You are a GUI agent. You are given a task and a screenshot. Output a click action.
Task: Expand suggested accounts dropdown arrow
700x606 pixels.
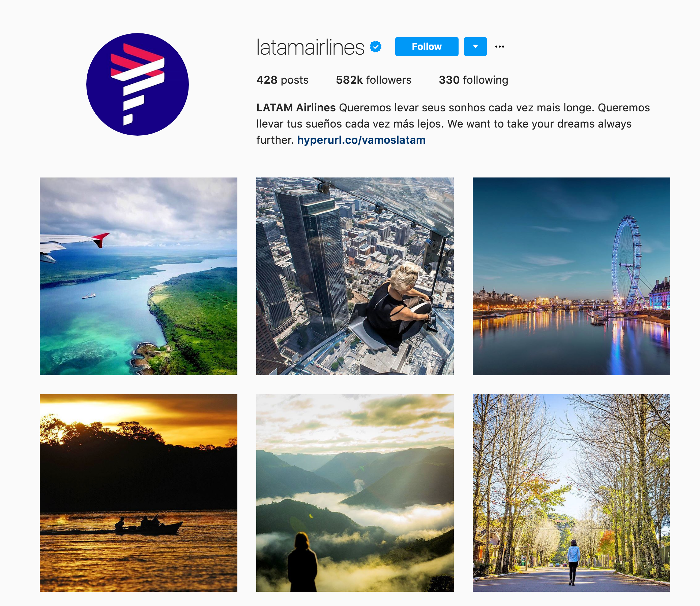[475, 47]
